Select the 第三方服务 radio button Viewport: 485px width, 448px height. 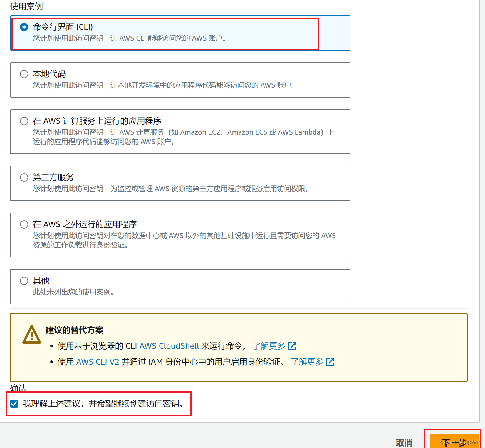click(x=24, y=177)
